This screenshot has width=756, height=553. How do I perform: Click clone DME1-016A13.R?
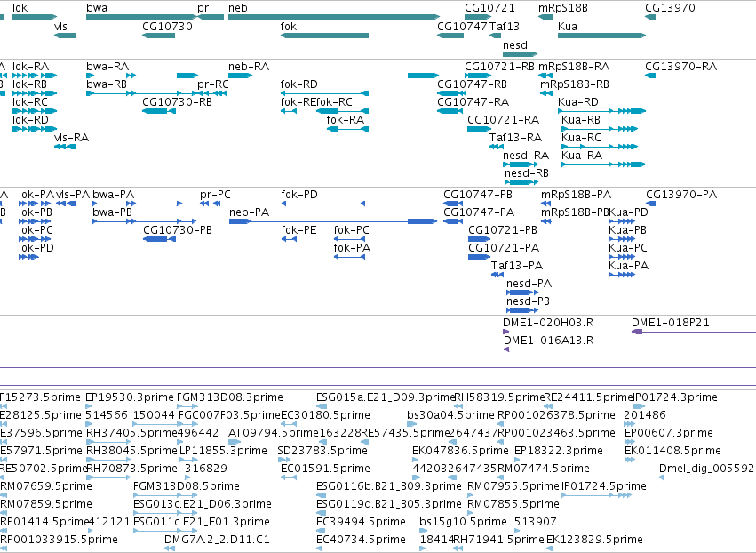pos(549,341)
